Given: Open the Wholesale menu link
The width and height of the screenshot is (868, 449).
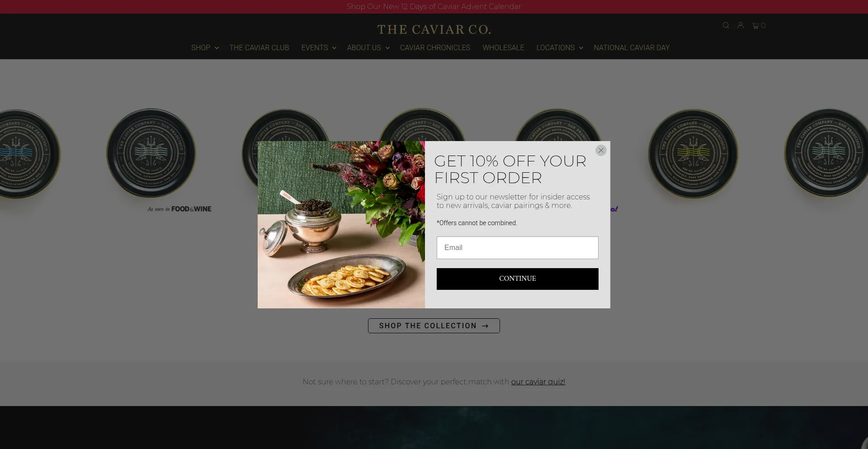Looking at the screenshot, I should tap(503, 48).
